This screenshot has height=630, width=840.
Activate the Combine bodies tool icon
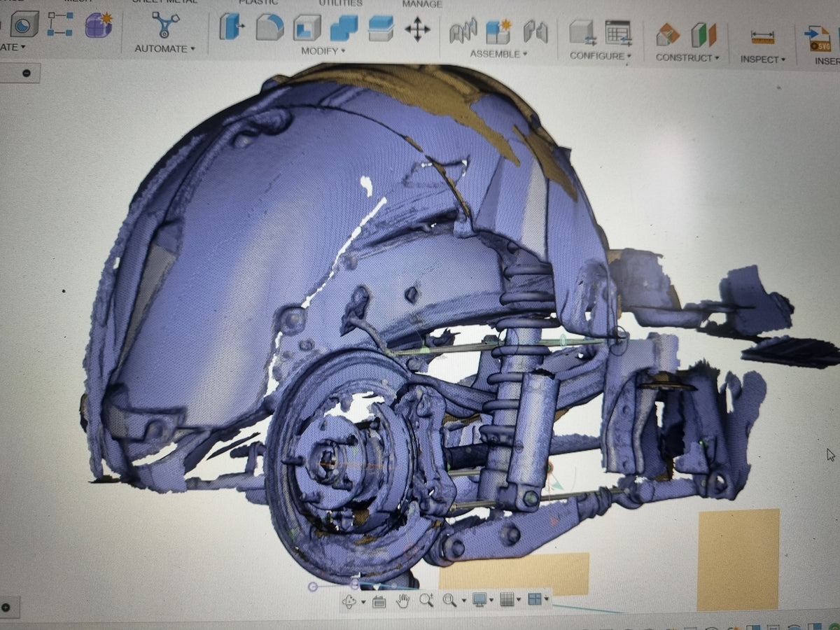click(344, 29)
